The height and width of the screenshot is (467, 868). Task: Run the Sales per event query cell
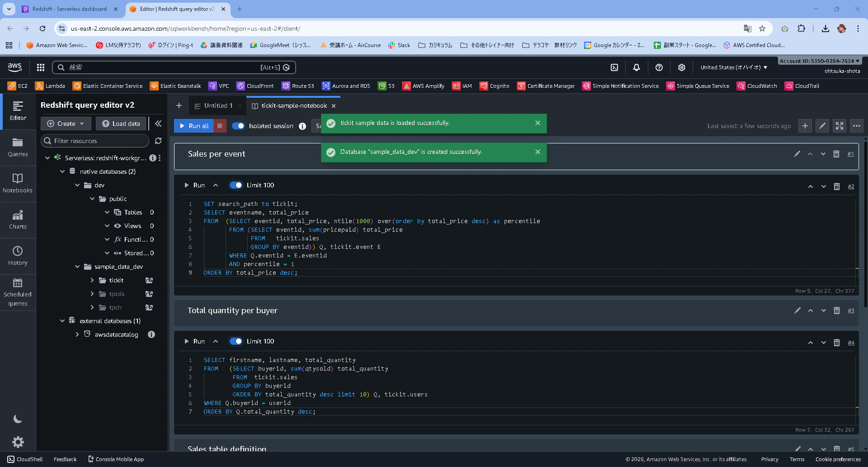pyautogui.click(x=195, y=185)
